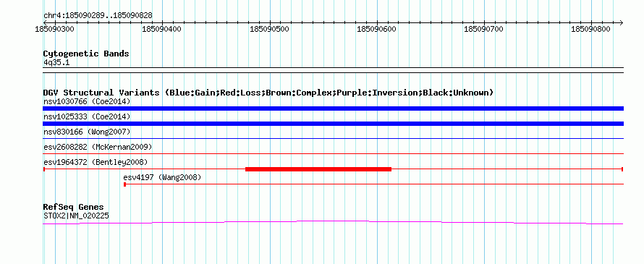The image size is (644, 264).
Task: Click the chr4:185090289..185090828 region label
Action: tap(98, 15)
